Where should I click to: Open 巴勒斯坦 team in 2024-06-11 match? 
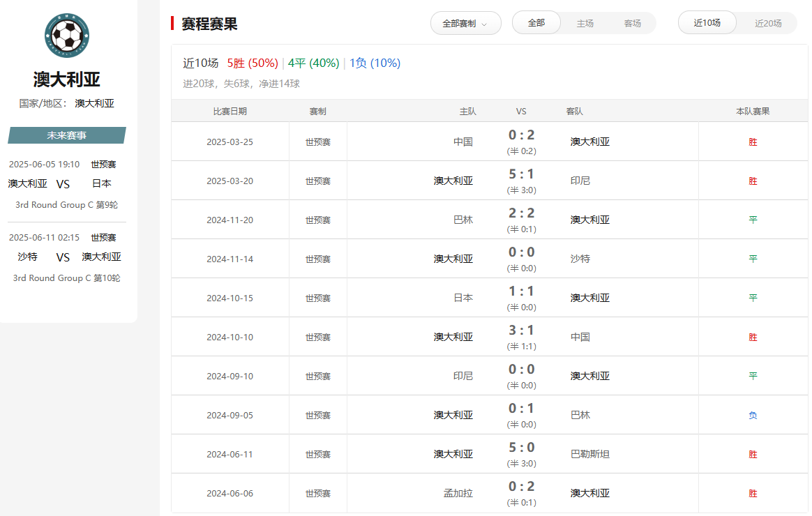[590, 454]
